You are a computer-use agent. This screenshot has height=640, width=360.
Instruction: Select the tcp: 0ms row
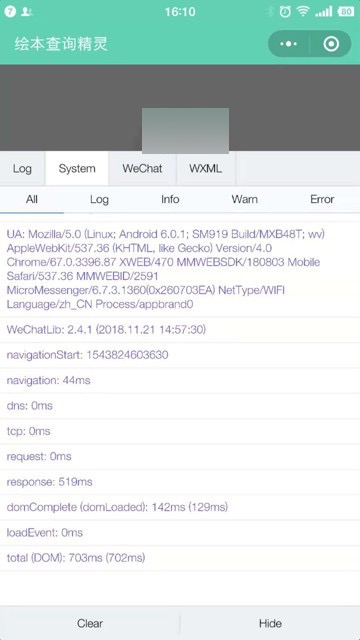(180, 431)
